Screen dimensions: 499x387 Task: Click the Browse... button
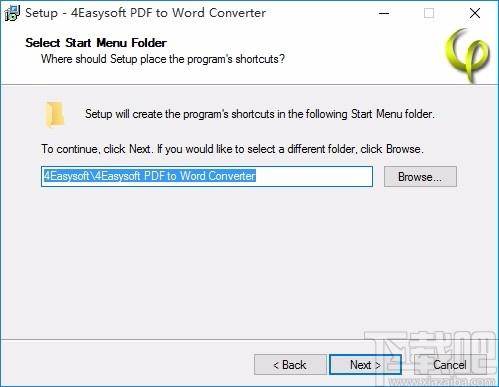tap(420, 177)
